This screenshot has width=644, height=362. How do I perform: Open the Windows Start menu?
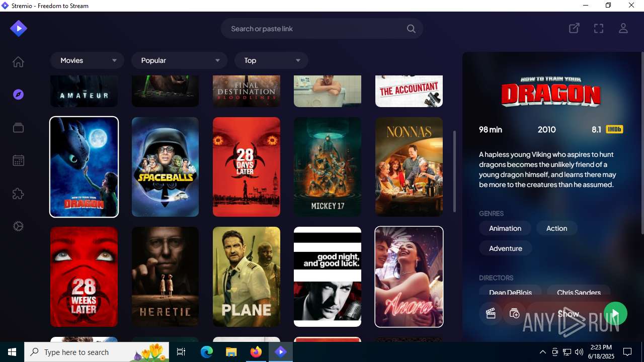tap(12, 352)
